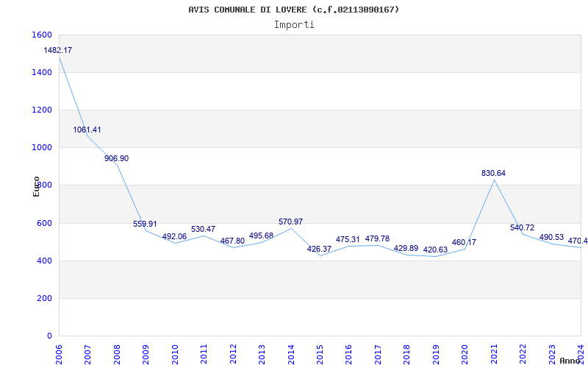This screenshot has width=588, height=368.
Task: Select the 830.64 peak data label
Action: pos(493,173)
